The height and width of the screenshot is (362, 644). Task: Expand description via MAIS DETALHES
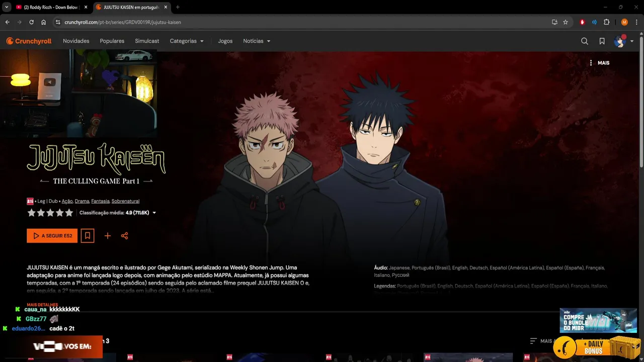pos(42,305)
